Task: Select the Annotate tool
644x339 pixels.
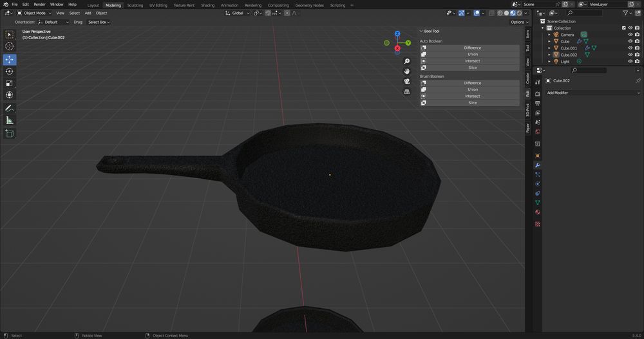Action: [x=10, y=108]
